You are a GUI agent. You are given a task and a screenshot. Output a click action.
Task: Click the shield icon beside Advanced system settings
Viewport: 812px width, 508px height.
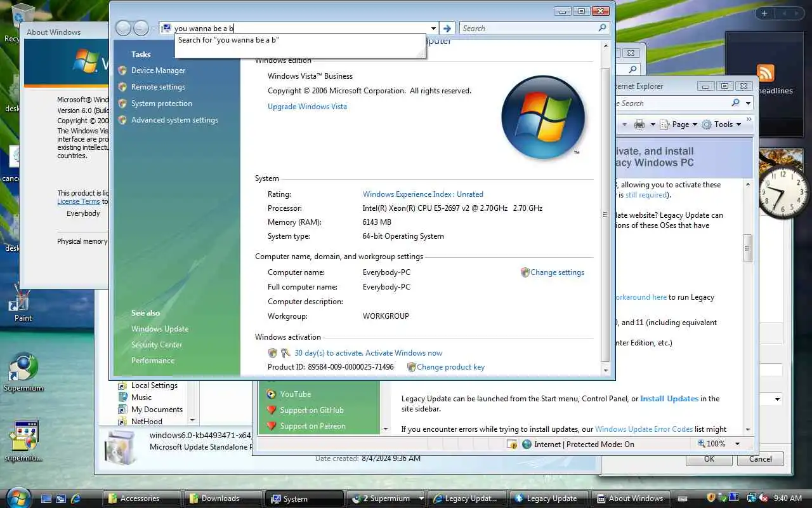tap(122, 120)
